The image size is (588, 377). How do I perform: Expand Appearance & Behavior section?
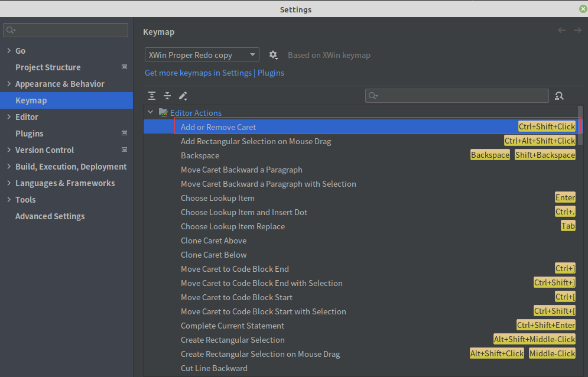pyautogui.click(x=9, y=83)
